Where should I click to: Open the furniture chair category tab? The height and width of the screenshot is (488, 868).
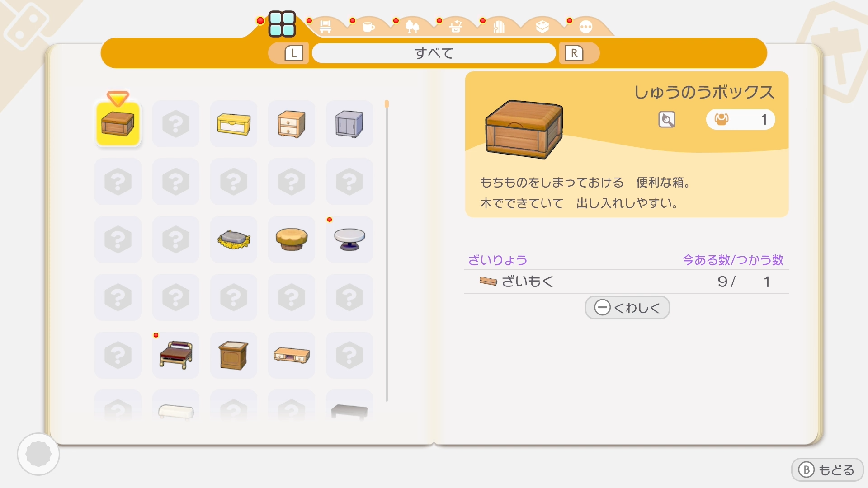pos(325,27)
